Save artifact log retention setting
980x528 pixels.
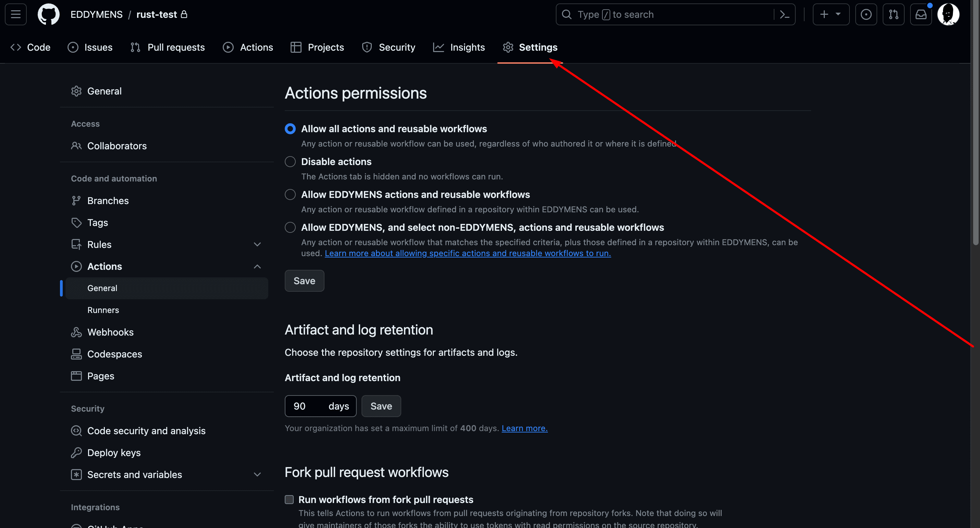(x=381, y=406)
